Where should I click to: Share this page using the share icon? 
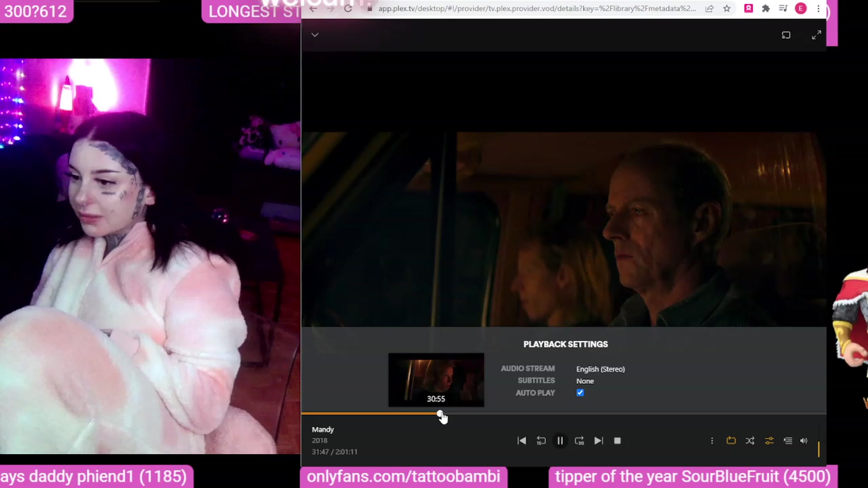[x=709, y=9]
